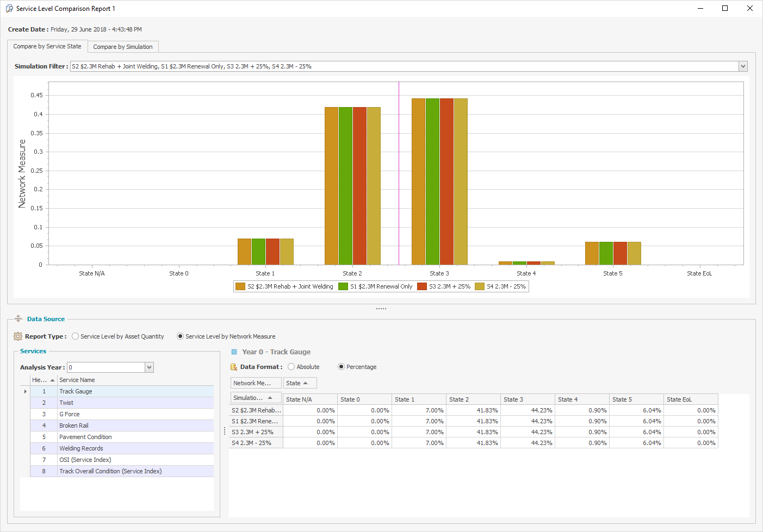Click the green S1 Renewal Only legend swatch
The height and width of the screenshot is (532, 763).
(x=343, y=286)
